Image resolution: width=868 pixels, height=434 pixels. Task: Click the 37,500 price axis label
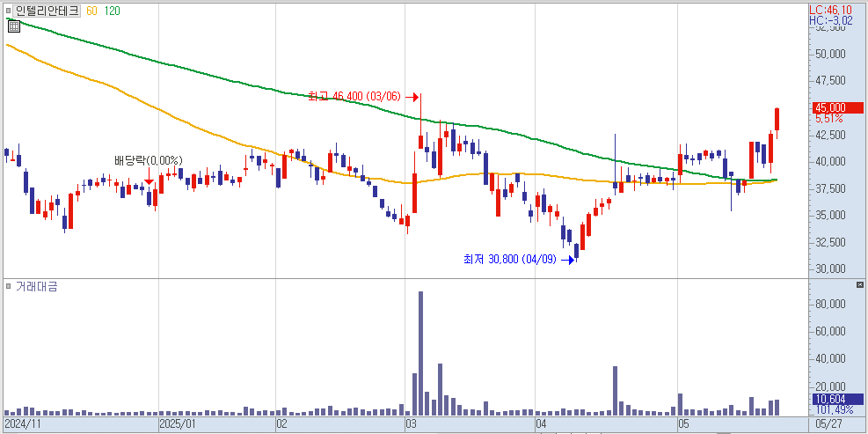[830, 188]
